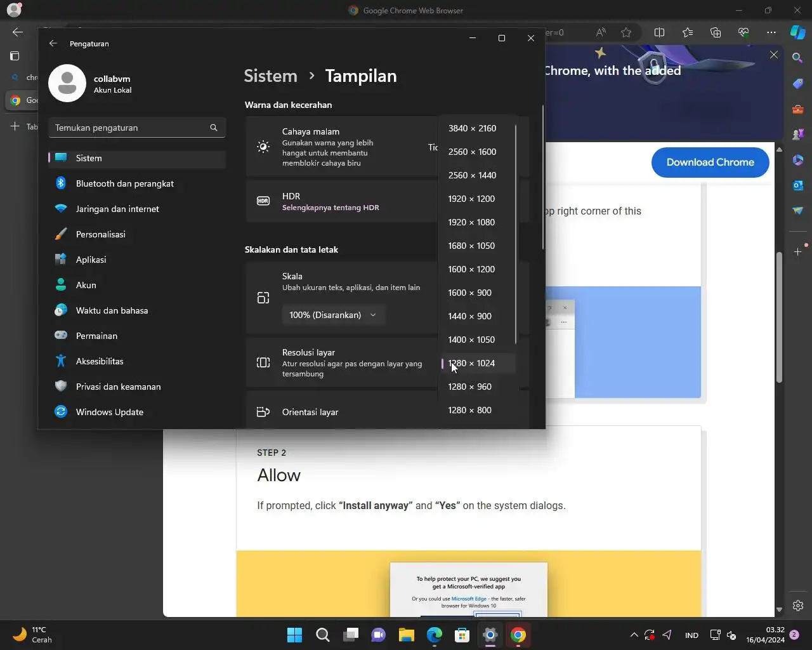Screen dimensions: 812x650
Task: Toggle Edge split screen icon
Action: tap(659, 32)
